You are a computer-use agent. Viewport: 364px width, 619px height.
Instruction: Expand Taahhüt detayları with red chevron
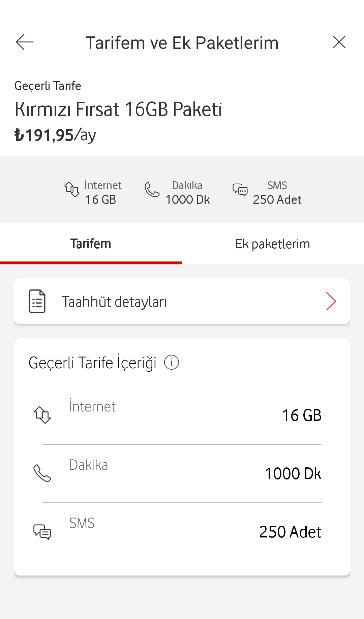[331, 301]
